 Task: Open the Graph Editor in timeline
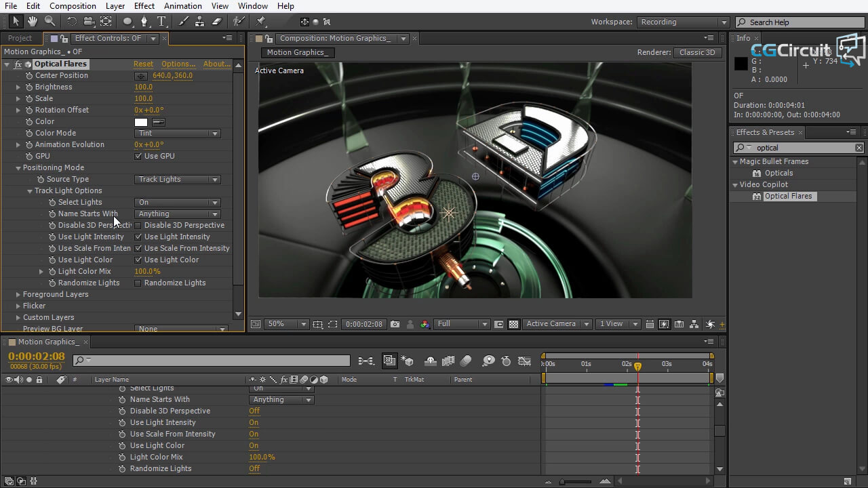tap(524, 361)
